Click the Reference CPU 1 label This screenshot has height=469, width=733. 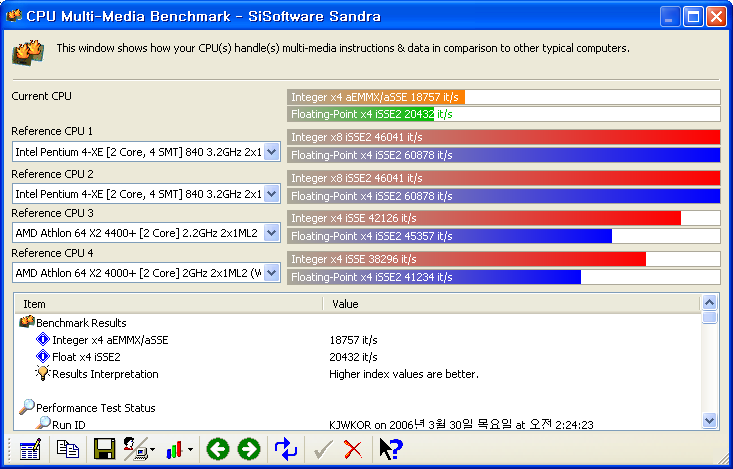click(52, 131)
